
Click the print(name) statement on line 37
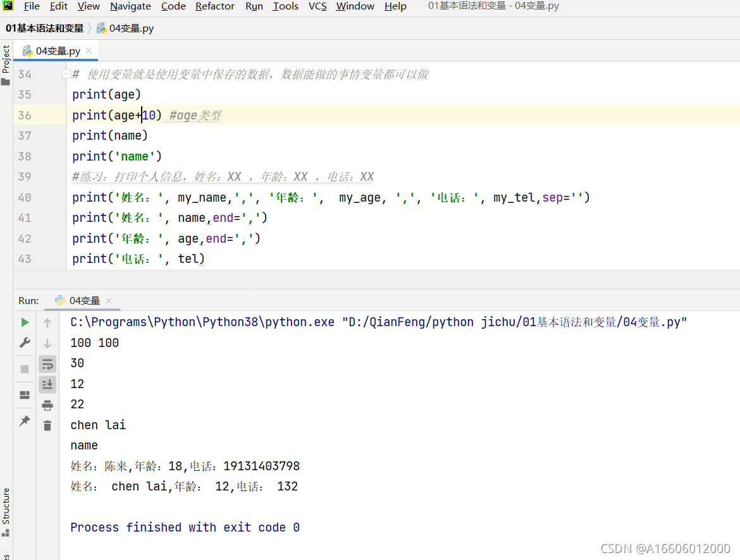(x=110, y=136)
